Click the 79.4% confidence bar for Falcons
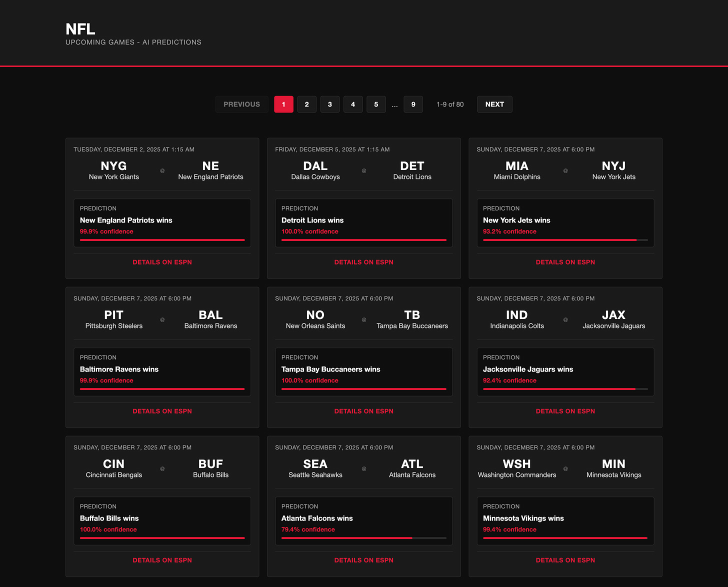 pos(363,538)
